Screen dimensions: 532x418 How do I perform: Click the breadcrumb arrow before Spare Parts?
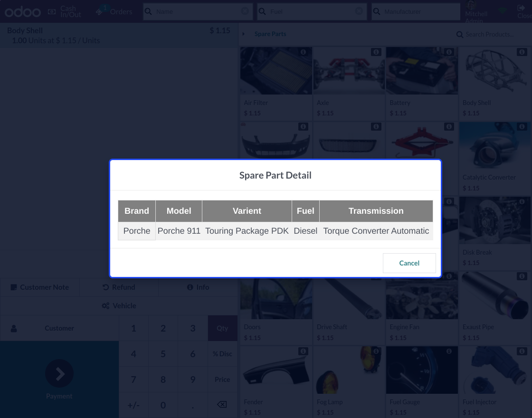coord(243,34)
